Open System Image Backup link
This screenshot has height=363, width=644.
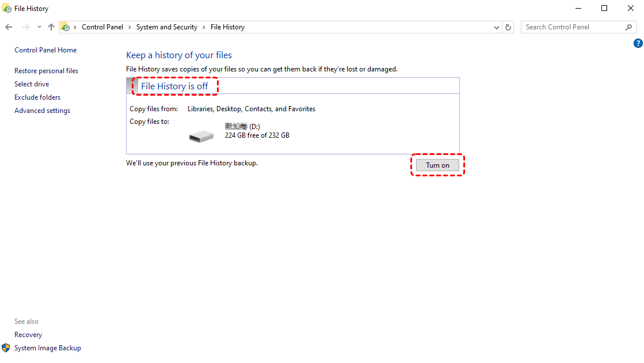[x=47, y=348]
